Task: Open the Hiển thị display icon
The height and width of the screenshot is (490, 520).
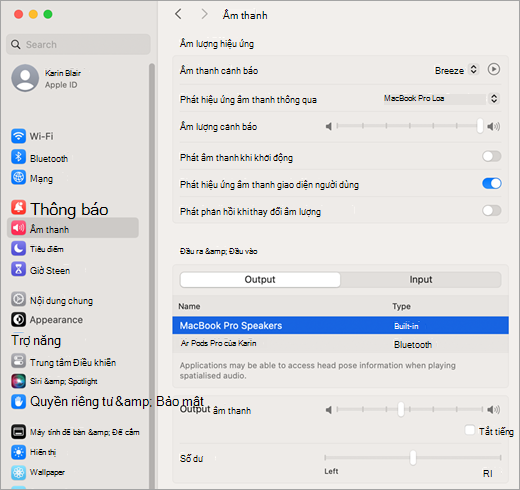Action: click(x=18, y=452)
